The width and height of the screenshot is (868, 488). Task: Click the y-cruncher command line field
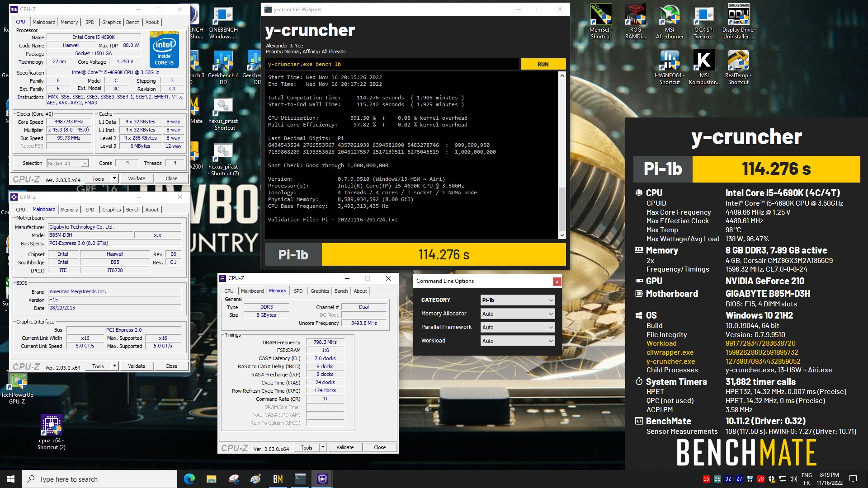tap(392, 64)
